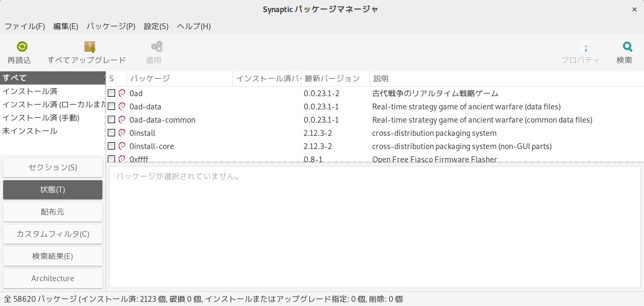Click the Architecture filter button
Image resolution: width=644 pixels, height=306 pixels.
click(53, 279)
